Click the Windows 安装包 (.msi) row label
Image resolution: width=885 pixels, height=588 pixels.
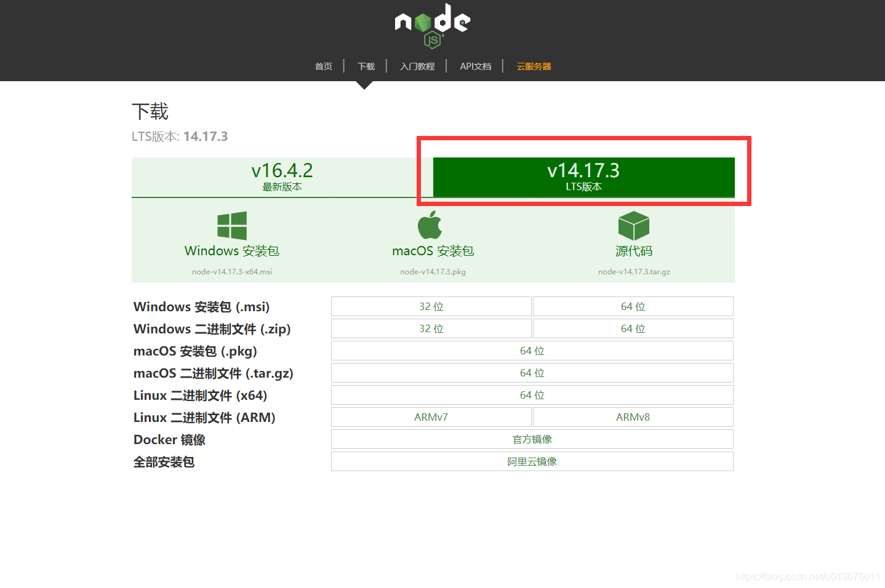202,307
